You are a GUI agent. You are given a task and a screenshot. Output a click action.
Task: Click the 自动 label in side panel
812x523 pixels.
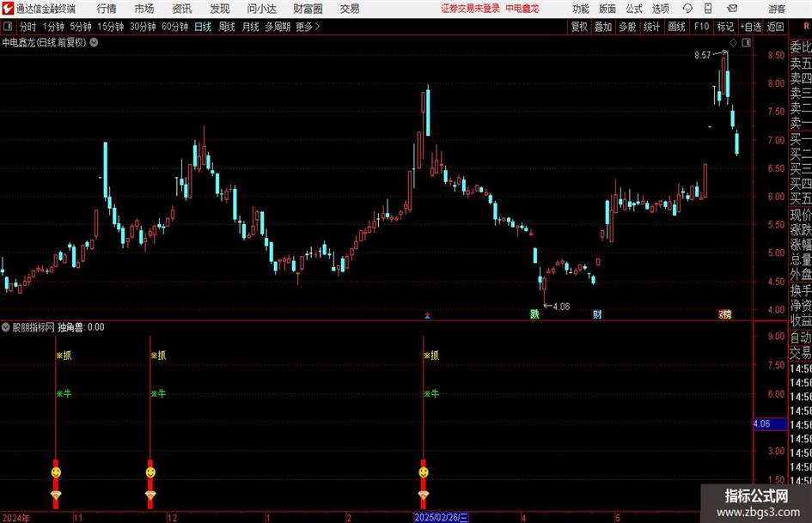pyautogui.click(x=801, y=338)
